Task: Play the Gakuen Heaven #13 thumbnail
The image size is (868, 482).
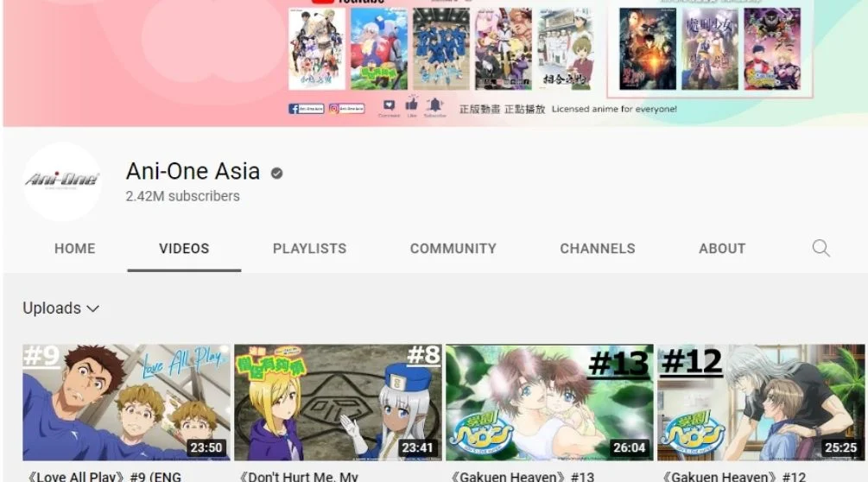Action: (x=549, y=403)
